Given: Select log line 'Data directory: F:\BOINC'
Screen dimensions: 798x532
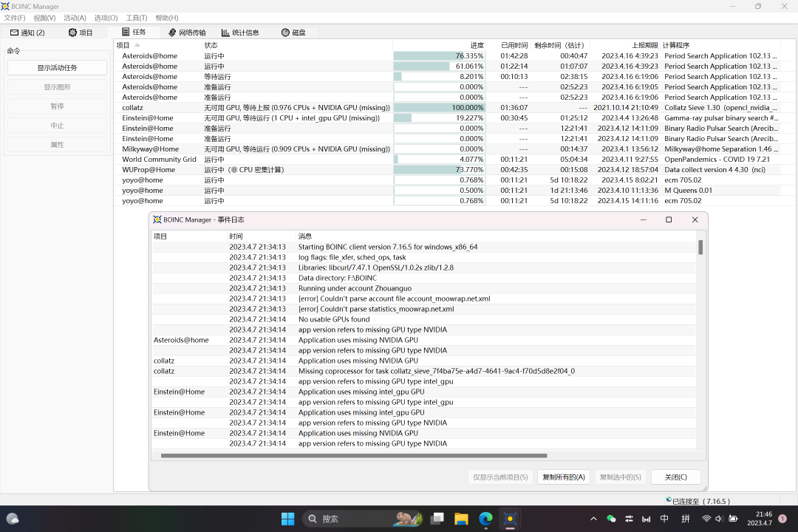Looking at the screenshot, I should [424, 278].
